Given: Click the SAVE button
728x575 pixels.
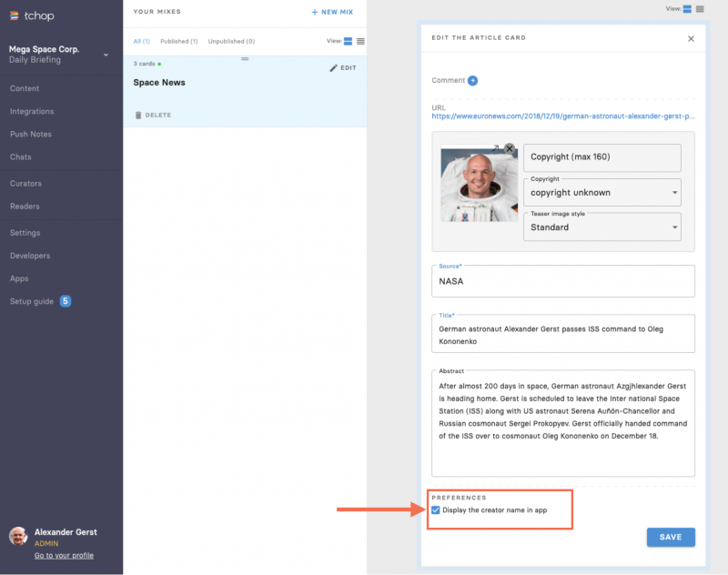Looking at the screenshot, I should pos(671,537).
